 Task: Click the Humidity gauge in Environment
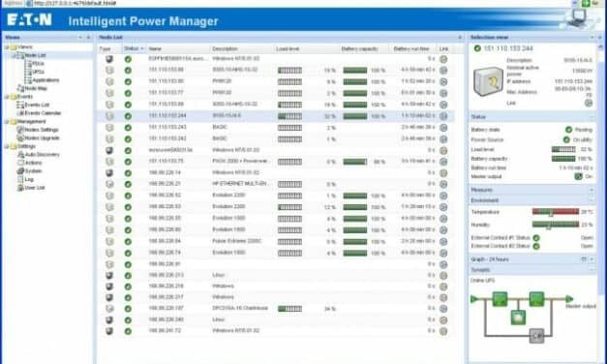click(x=556, y=225)
